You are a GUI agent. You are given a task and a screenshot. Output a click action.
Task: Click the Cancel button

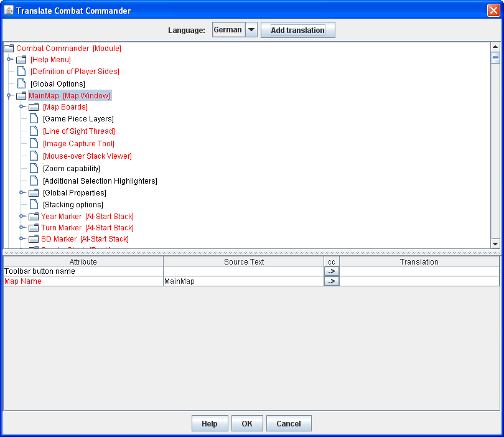click(x=289, y=423)
